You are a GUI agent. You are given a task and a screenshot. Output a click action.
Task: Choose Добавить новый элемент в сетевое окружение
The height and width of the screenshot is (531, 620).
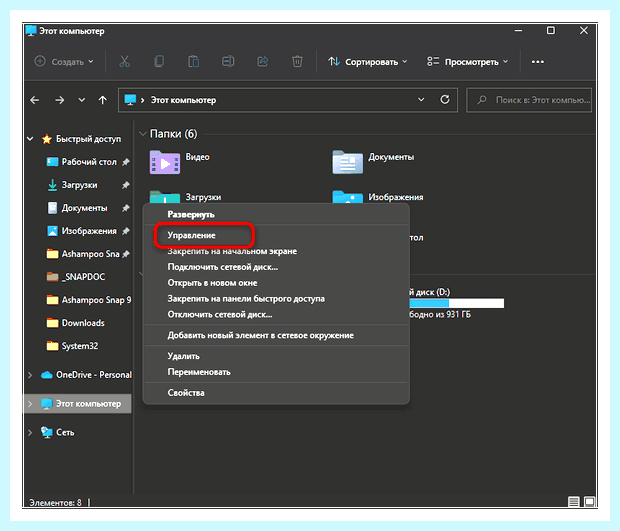coord(276,335)
